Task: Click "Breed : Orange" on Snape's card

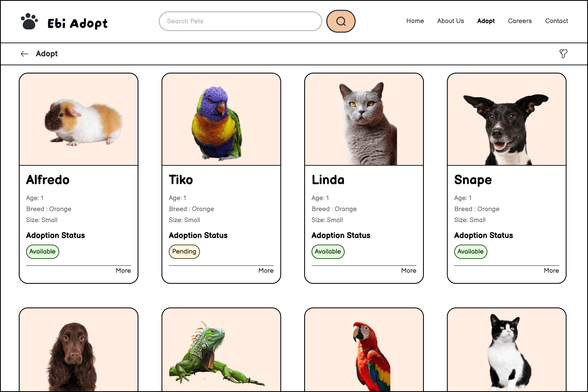Action: click(x=477, y=209)
